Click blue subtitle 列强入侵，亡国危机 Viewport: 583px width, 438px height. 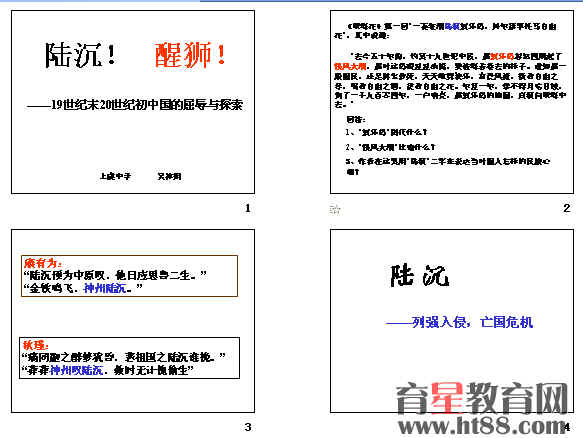pos(460,322)
